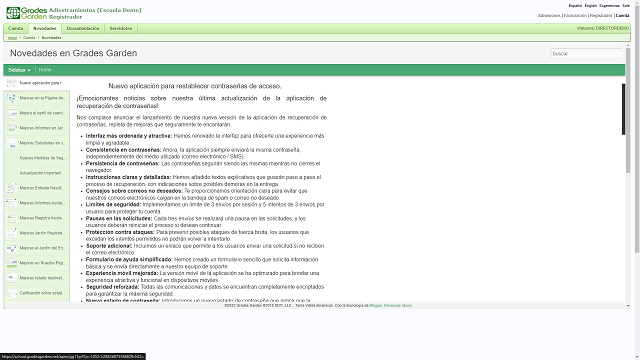Open thumbnail for Mejora al perfil de cuent... post
Image resolution: width=640 pixels, height=360 pixels.
(x=11, y=113)
